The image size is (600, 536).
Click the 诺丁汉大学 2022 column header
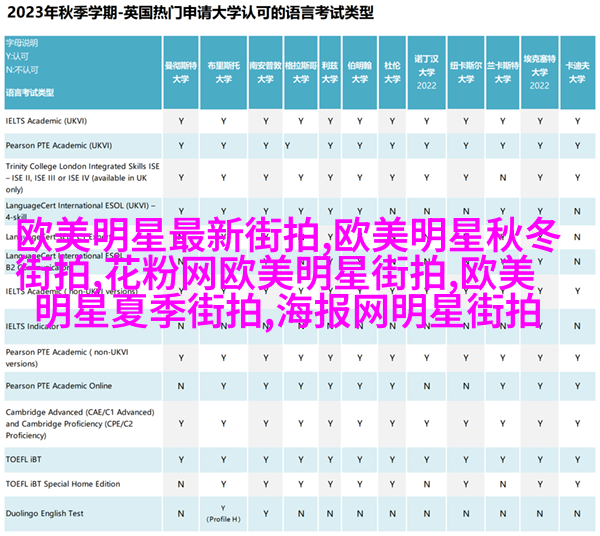[427, 72]
